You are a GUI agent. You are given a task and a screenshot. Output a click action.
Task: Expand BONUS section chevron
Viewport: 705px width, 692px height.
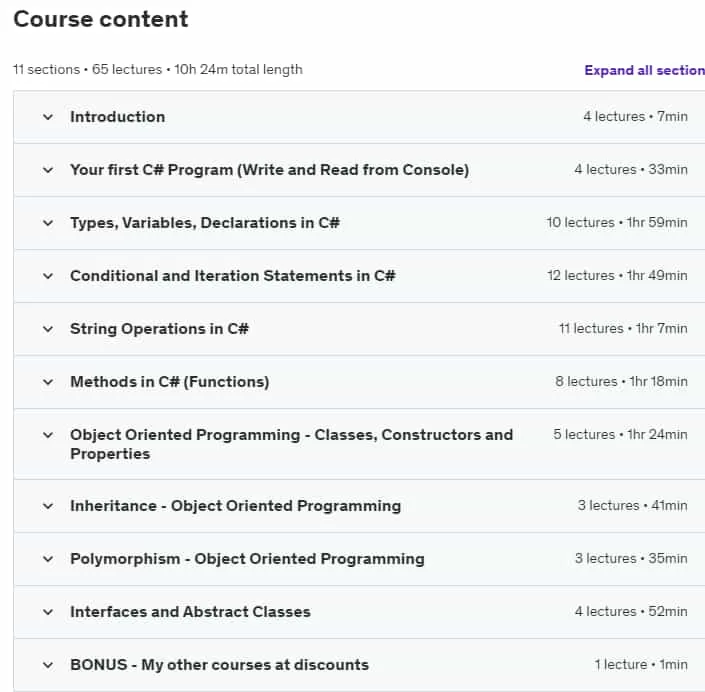[x=48, y=665]
